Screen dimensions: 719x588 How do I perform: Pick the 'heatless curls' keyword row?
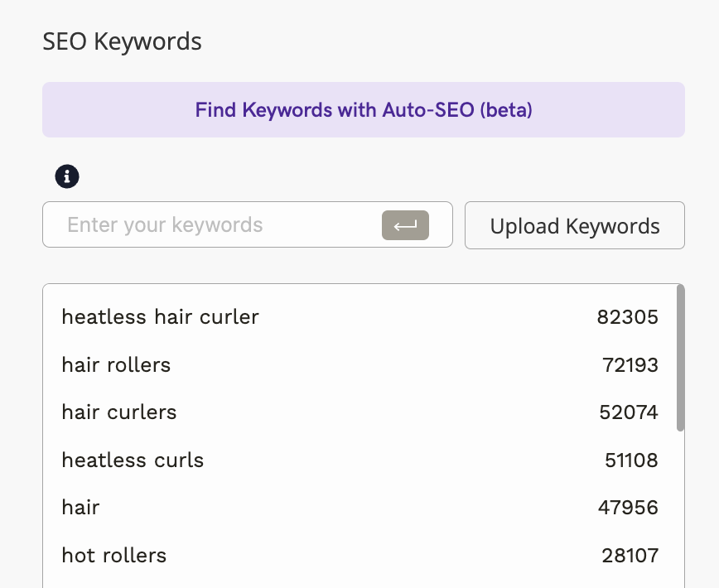click(133, 460)
